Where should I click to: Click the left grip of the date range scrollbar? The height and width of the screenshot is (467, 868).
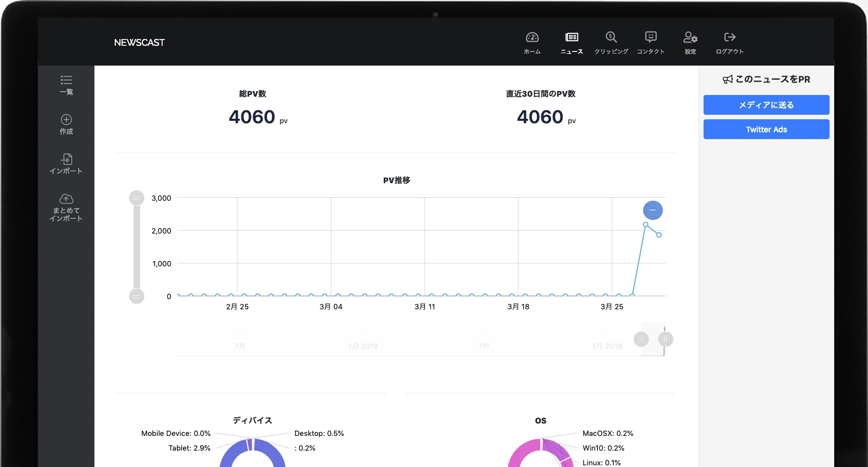tap(641, 339)
